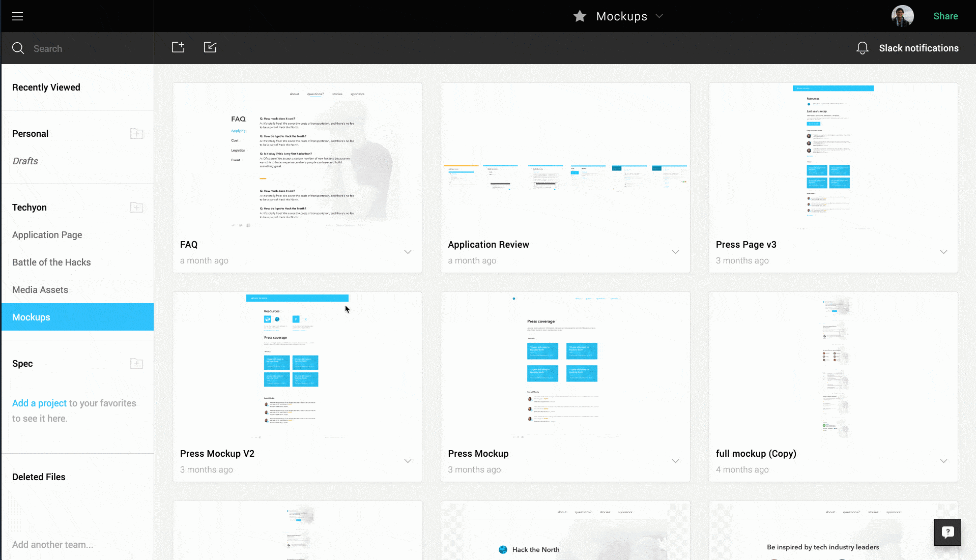Open the hamburger main menu
The image size is (976, 560).
[18, 16]
